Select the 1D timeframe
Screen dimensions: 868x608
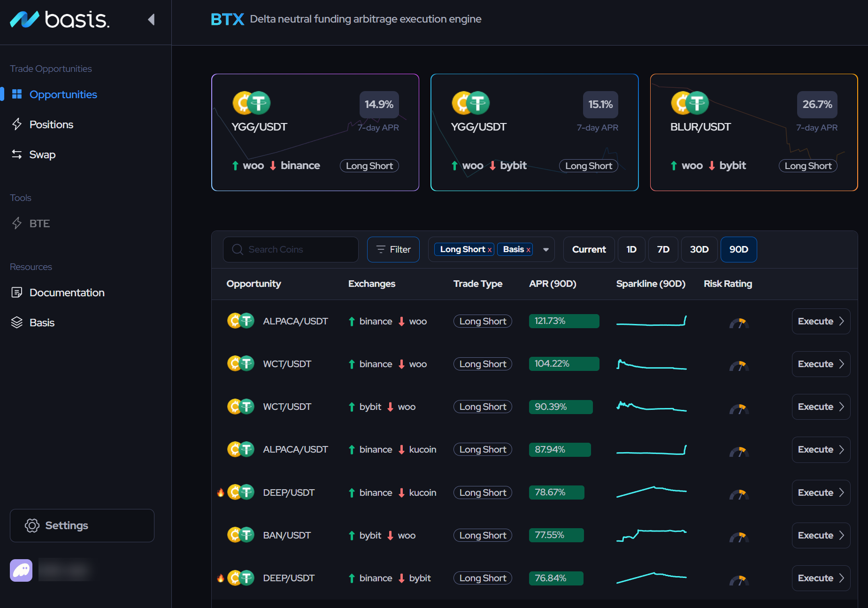[x=631, y=249]
